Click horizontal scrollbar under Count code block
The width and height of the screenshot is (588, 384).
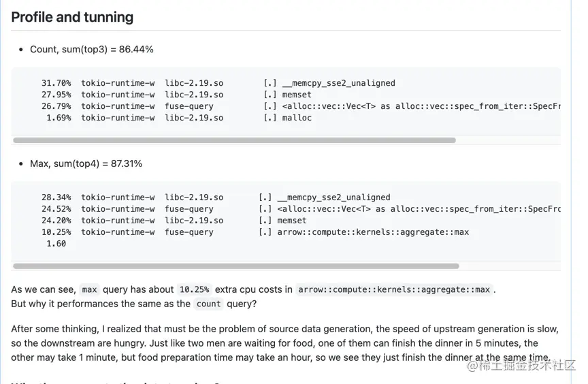click(x=234, y=140)
